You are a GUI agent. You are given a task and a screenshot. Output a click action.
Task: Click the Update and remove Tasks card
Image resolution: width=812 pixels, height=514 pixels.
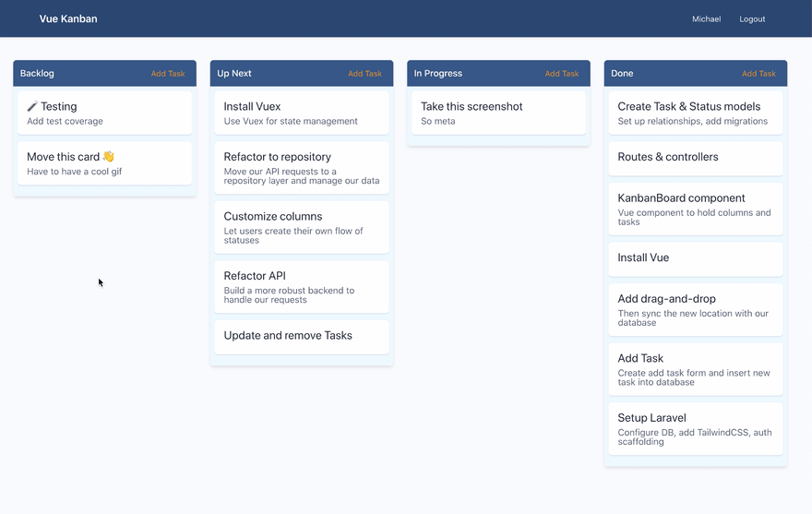tap(302, 336)
